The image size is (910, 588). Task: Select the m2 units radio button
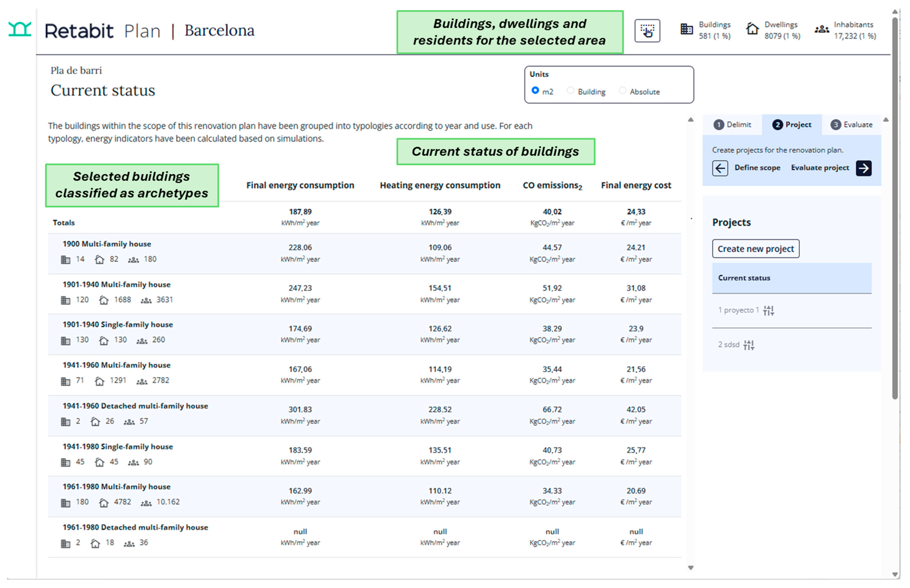(x=535, y=90)
